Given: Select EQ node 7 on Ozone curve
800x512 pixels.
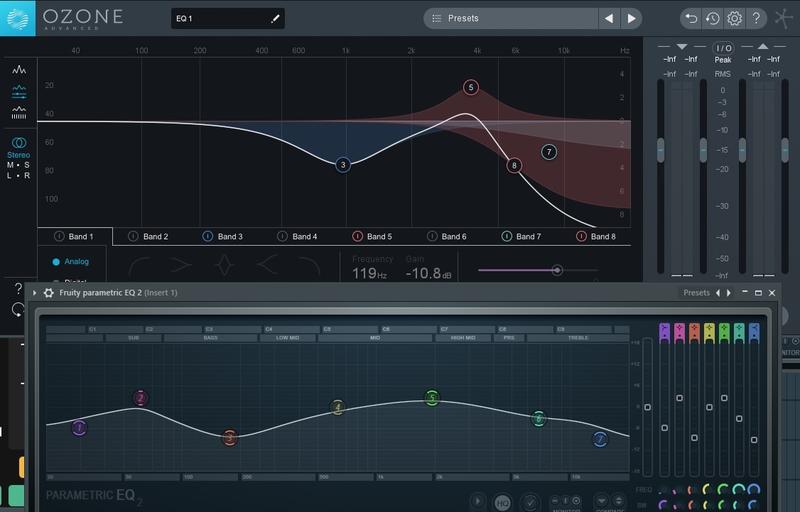Looking at the screenshot, I should [x=549, y=152].
